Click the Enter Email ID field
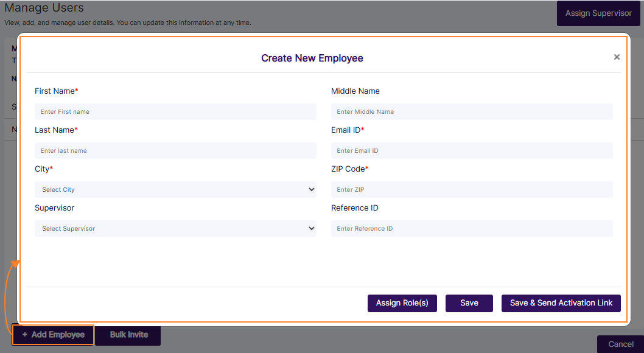 (x=472, y=150)
